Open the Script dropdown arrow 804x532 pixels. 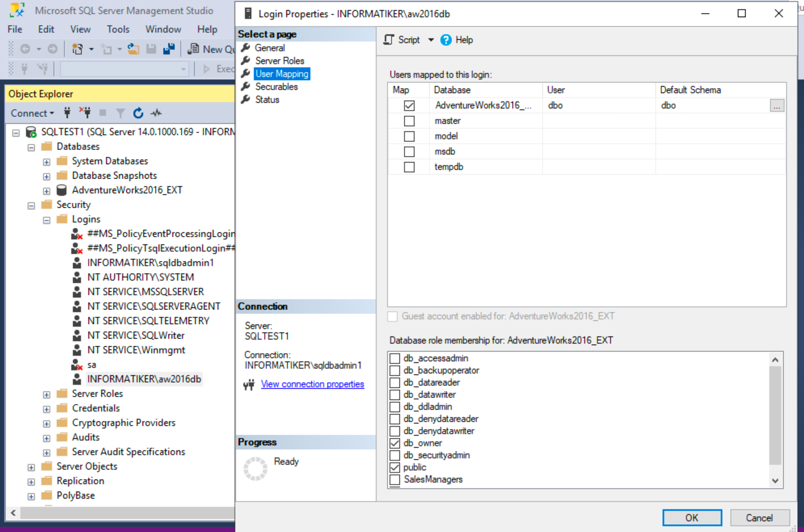click(x=431, y=40)
